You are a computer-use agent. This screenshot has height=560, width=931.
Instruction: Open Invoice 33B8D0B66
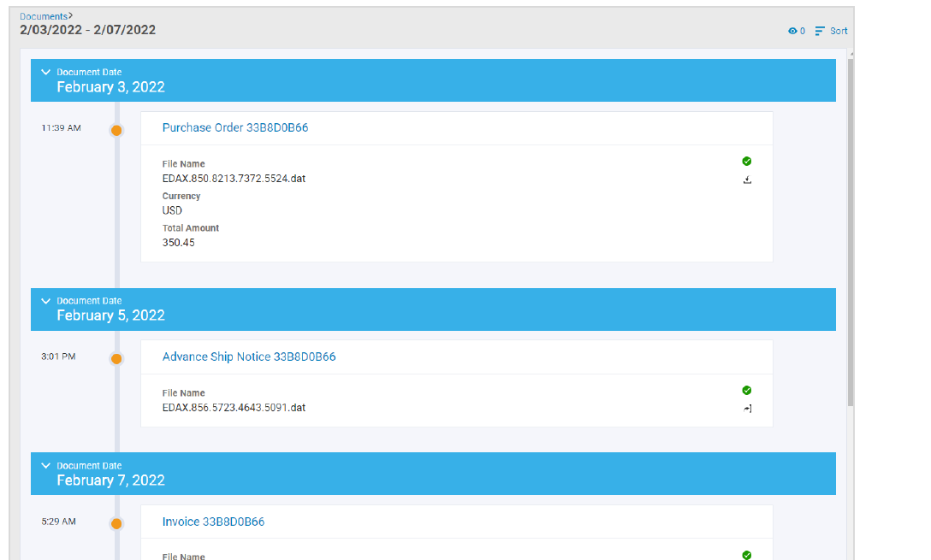pyautogui.click(x=213, y=522)
